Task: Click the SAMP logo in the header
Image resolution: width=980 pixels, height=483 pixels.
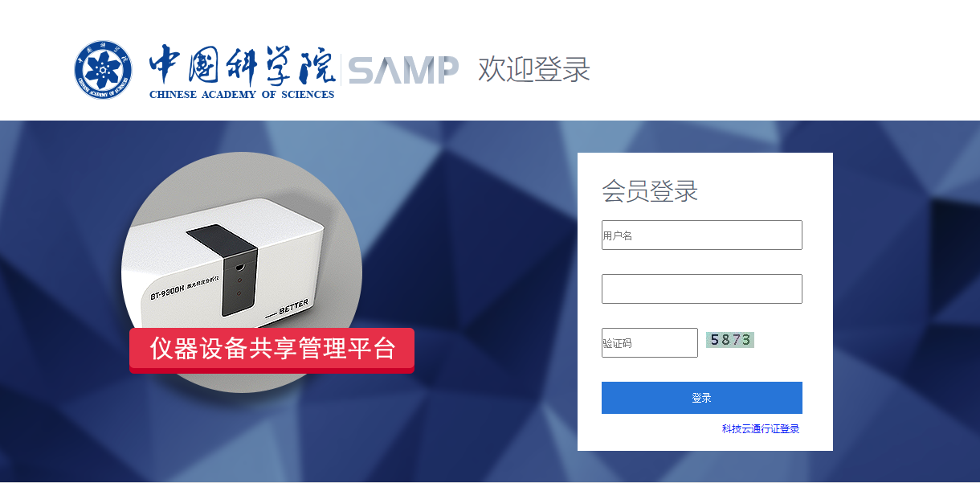Action: 403,70
